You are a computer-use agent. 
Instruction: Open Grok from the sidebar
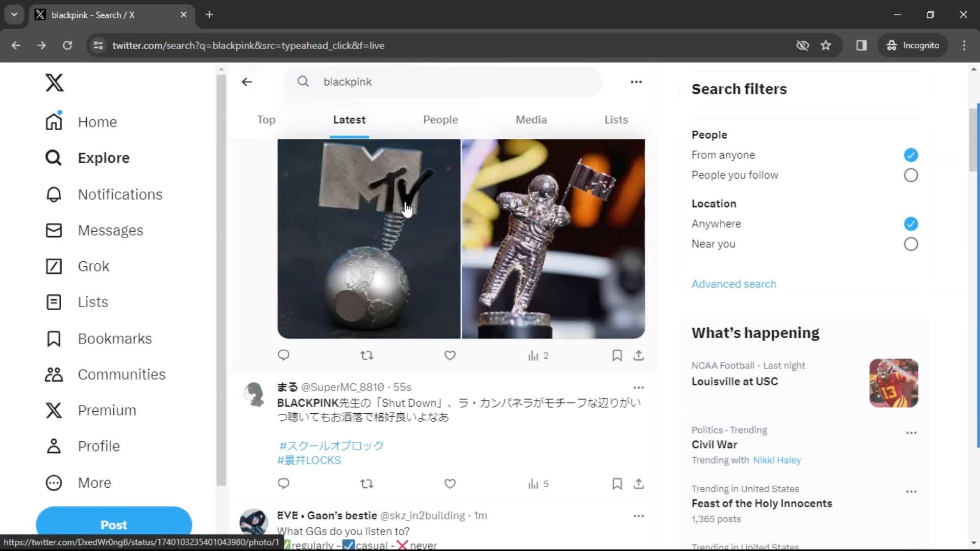pos(77,266)
